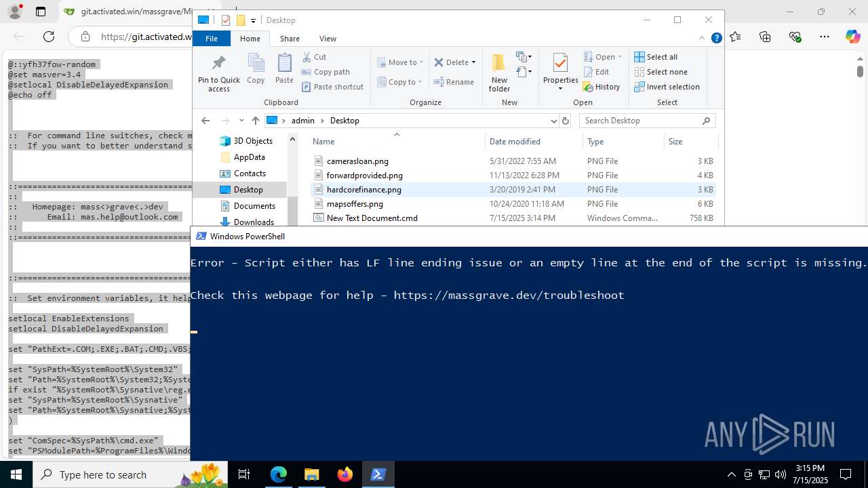This screenshot has width=868, height=488.
Task: Click the Cut scissors button
Action: pyautogui.click(x=314, y=57)
